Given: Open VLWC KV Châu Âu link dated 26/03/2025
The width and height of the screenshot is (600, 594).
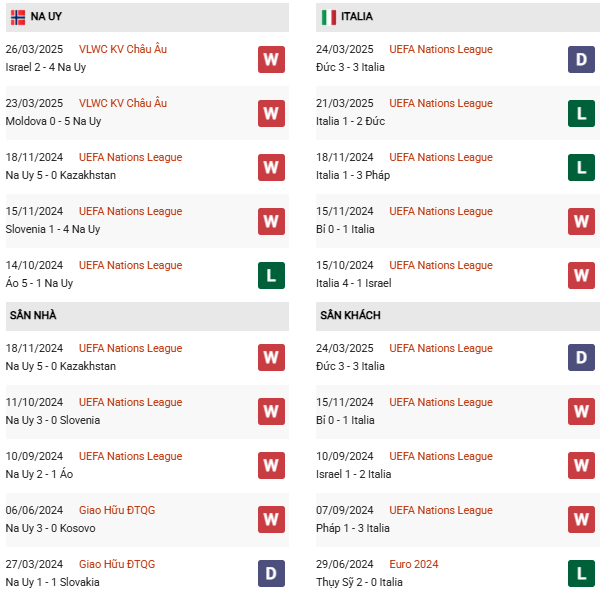Looking at the screenshot, I should [123, 49].
